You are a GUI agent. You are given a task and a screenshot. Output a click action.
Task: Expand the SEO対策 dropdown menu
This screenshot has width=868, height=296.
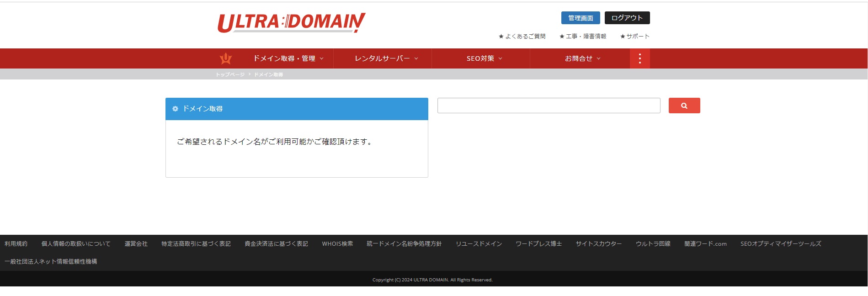coord(484,58)
